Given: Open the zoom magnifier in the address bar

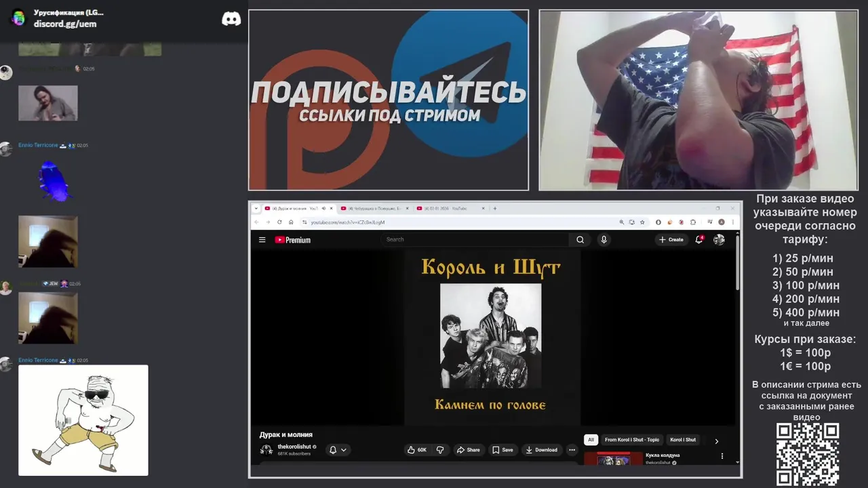Looking at the screenshot, I should click(621, 222).
